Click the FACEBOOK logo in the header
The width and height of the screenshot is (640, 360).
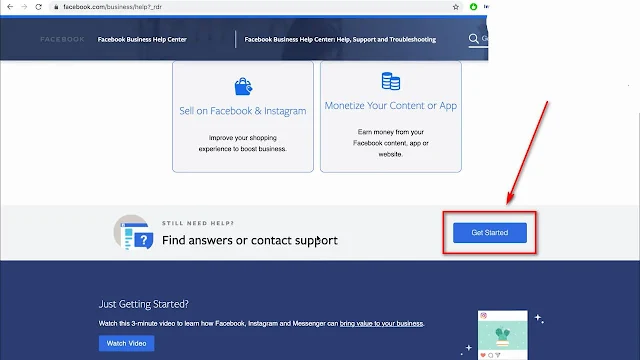click(62, 39)
